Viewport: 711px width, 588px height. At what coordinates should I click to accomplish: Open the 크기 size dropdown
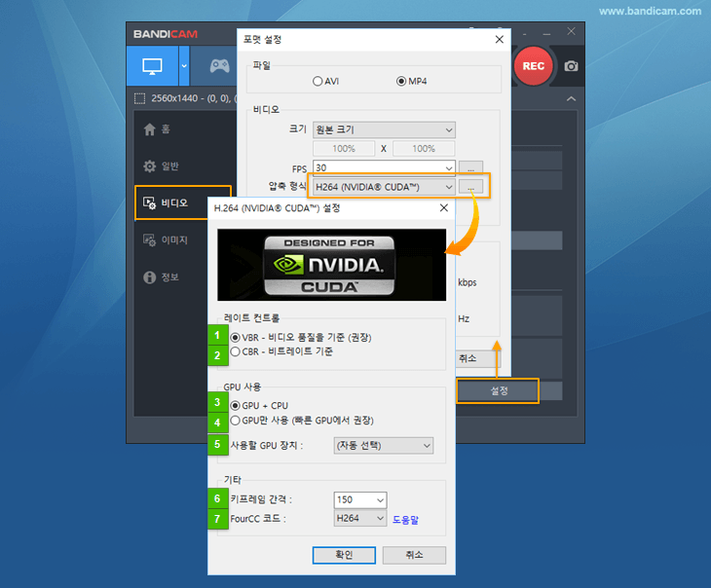(x=384, y=129)
